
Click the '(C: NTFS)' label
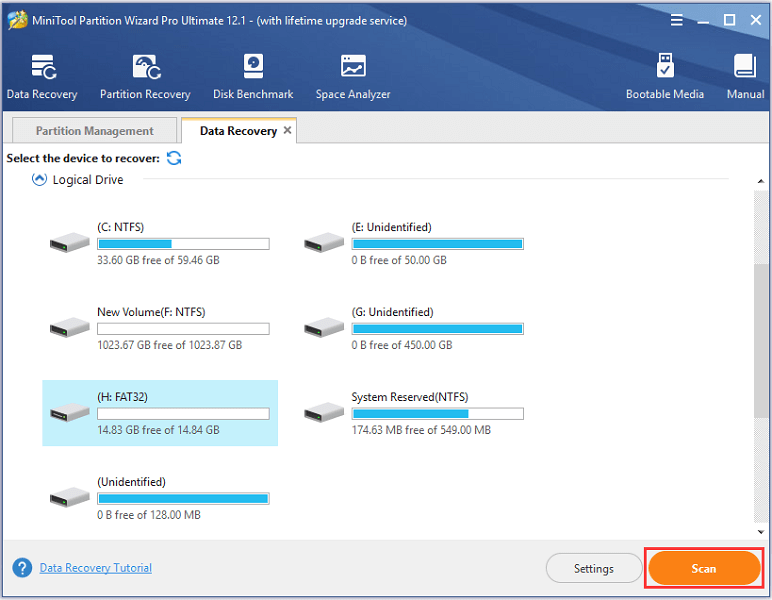point(121,227)
